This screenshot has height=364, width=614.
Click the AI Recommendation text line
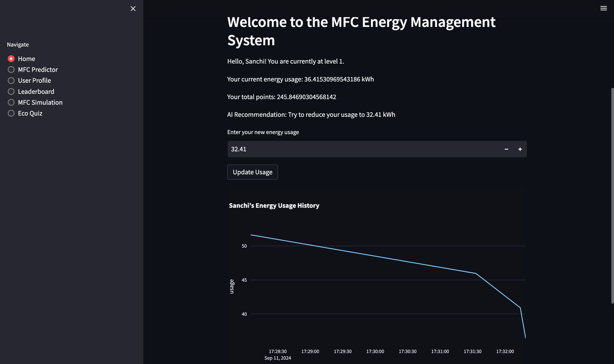tap(311, 115)
